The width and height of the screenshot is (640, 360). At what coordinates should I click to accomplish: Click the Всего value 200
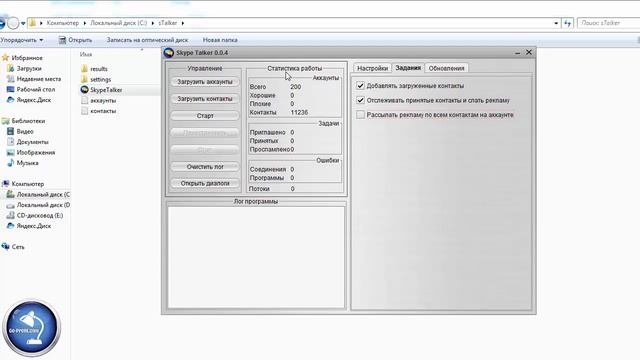296,87
